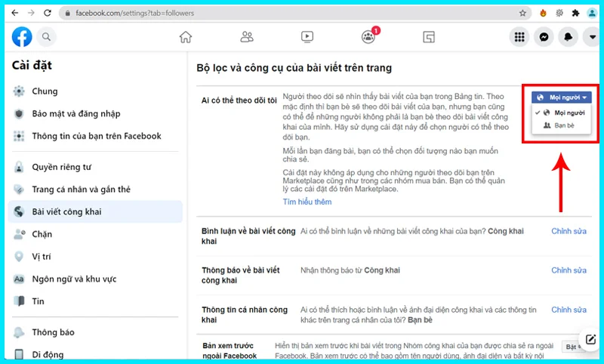Click the address bar URL field

pyautogui.click(x=294, y=13)
